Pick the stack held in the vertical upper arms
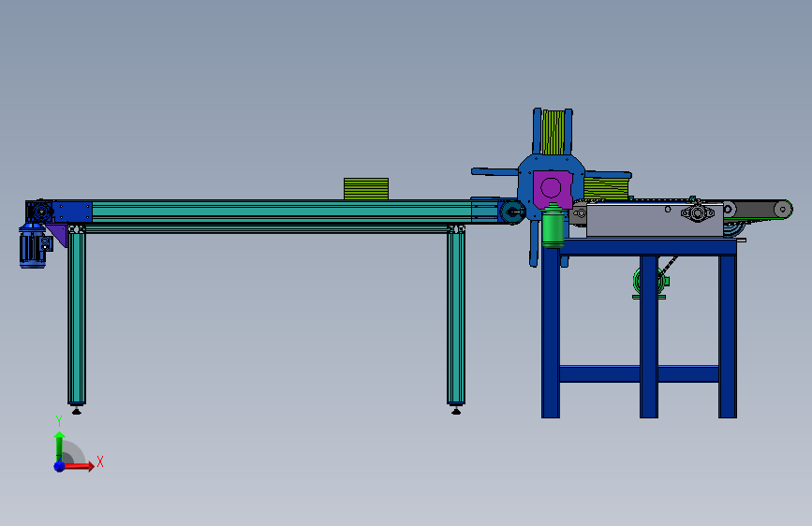This screenshot has width=812, height=526. coord(554,133)
